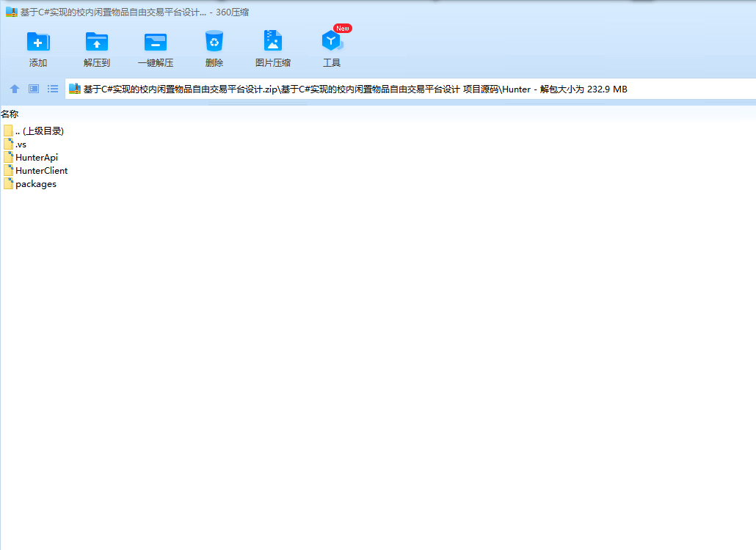Viewport: 756px width, 550px height.
Task: Select the .vs folder
Action: click(15, 144)
